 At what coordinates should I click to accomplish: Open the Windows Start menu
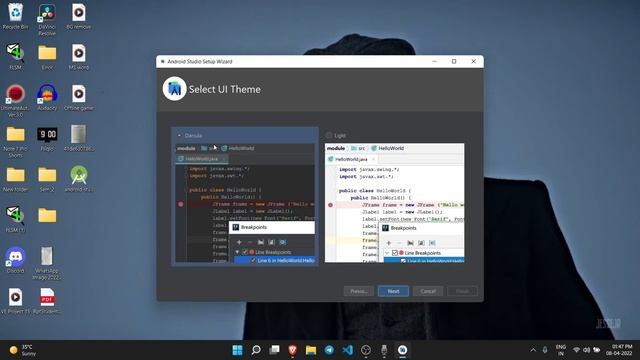pyautogui.click(x=237, y=350)
